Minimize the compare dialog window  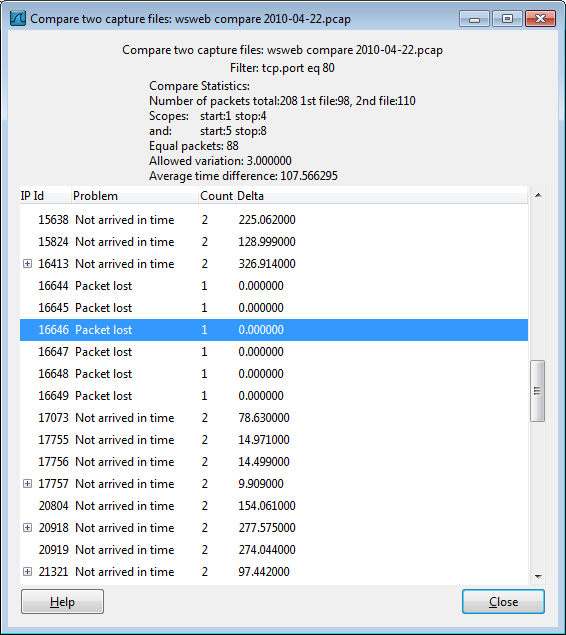coord(475,19)
